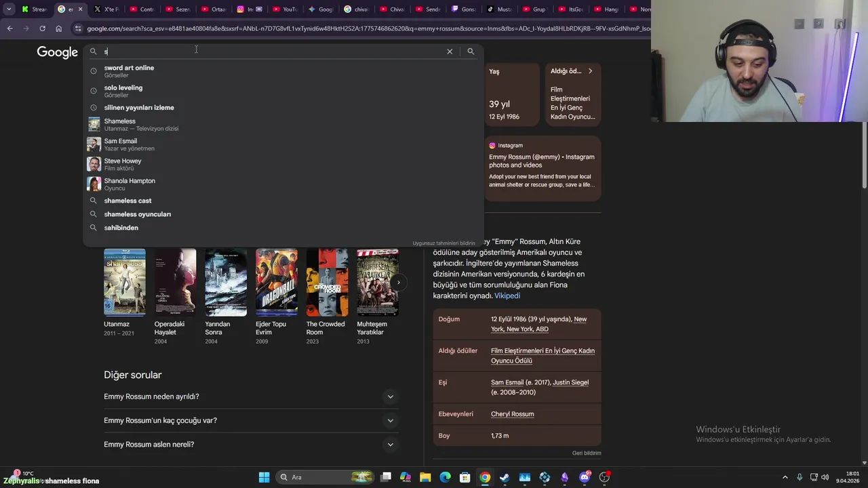Go back in browser history

coord(9,28)
